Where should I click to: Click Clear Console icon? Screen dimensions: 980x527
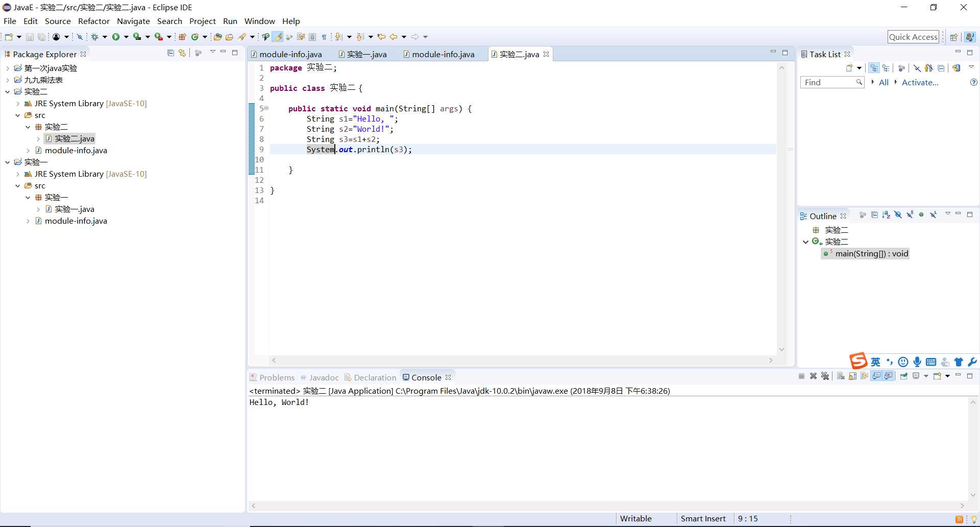pyautogui.click(x=841, y=376)
